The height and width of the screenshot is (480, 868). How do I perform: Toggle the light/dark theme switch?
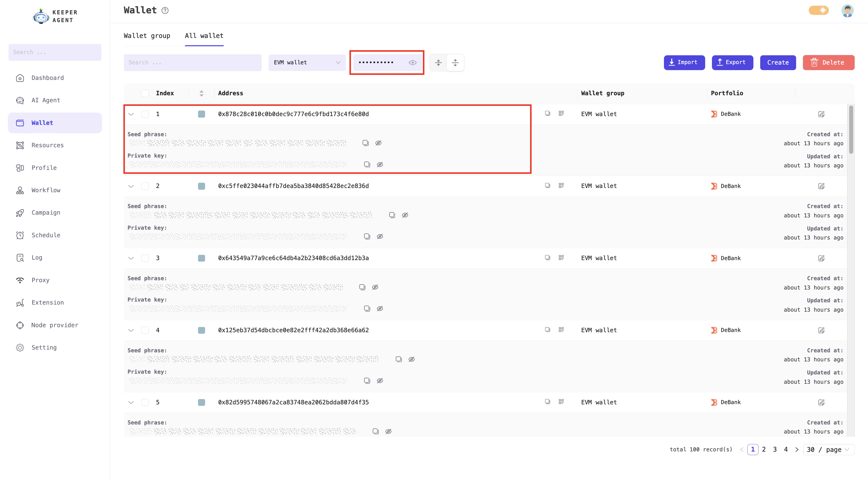[818, 11]
